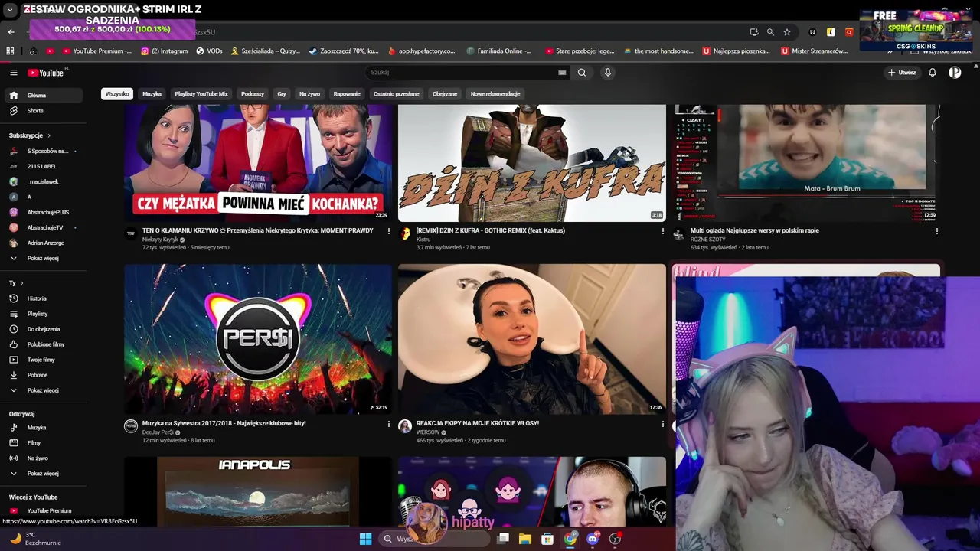Open the Perši Sylwestra music thumbnail
Screen dimensions: 980x551
coord(258,339)
